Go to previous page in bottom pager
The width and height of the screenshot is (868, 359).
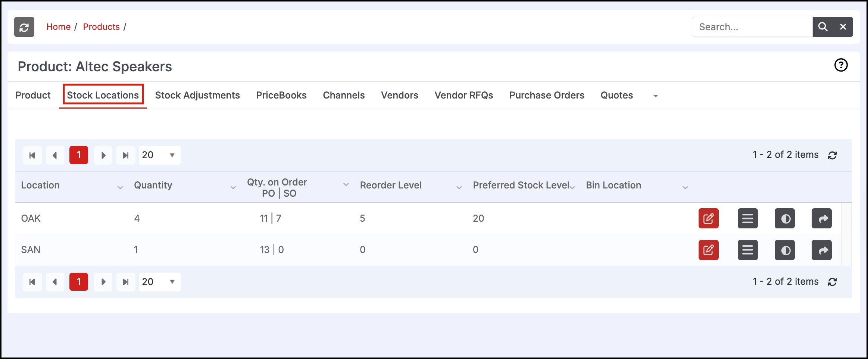[55, 282]
